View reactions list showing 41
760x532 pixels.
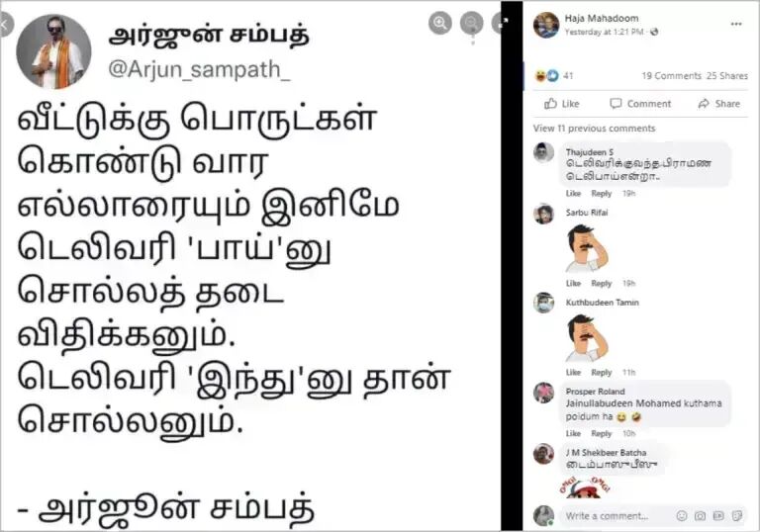553,75
